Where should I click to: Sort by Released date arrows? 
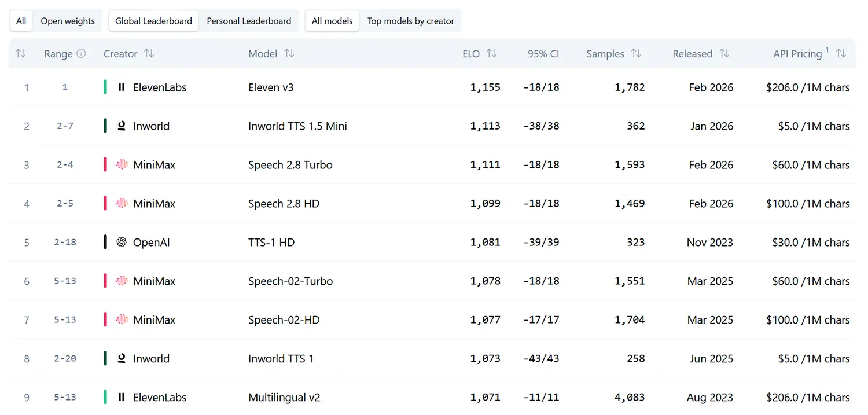(724, 54)
